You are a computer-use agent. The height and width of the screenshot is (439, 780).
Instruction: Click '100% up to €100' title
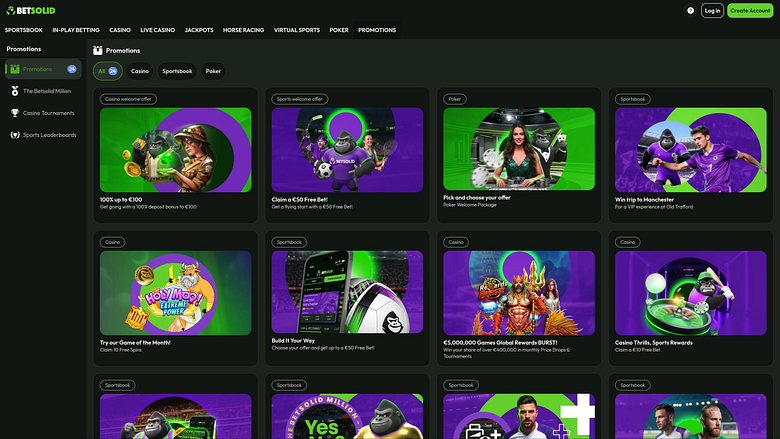pos(121,199)
